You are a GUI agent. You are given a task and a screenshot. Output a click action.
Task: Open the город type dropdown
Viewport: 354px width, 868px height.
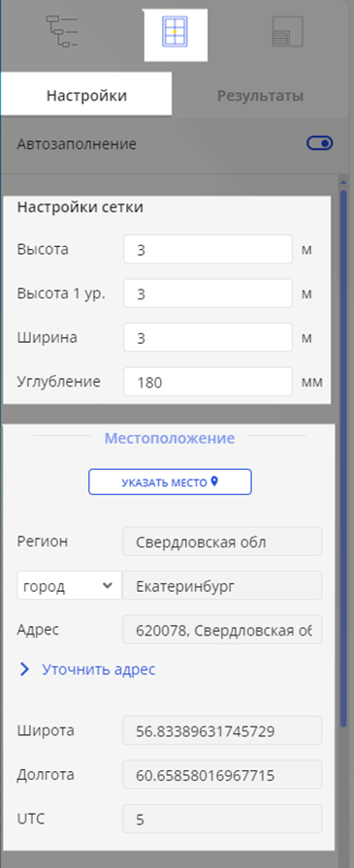[x=69, y=586]
